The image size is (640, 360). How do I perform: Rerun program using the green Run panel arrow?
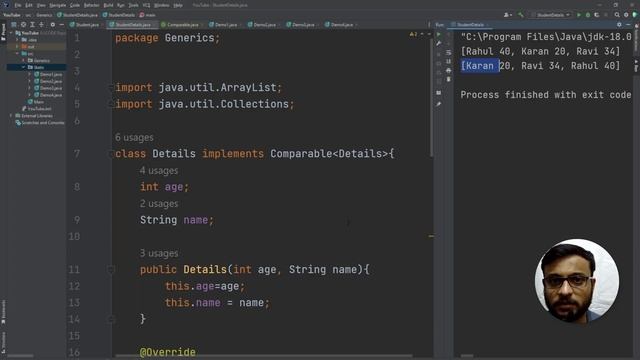pos(439,35)
